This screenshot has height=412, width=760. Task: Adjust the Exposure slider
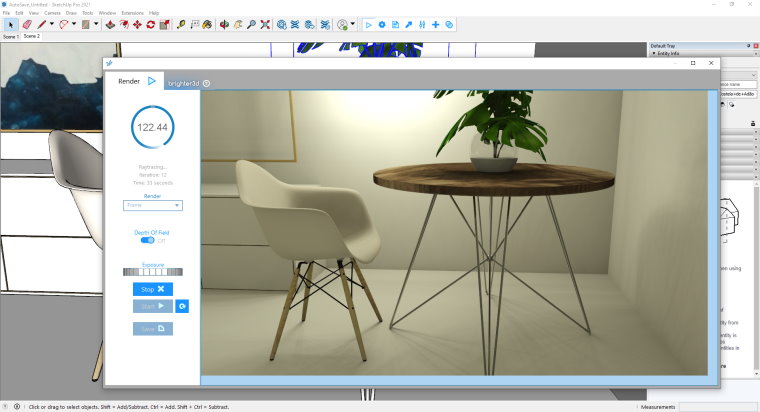(x=152, y=271)
